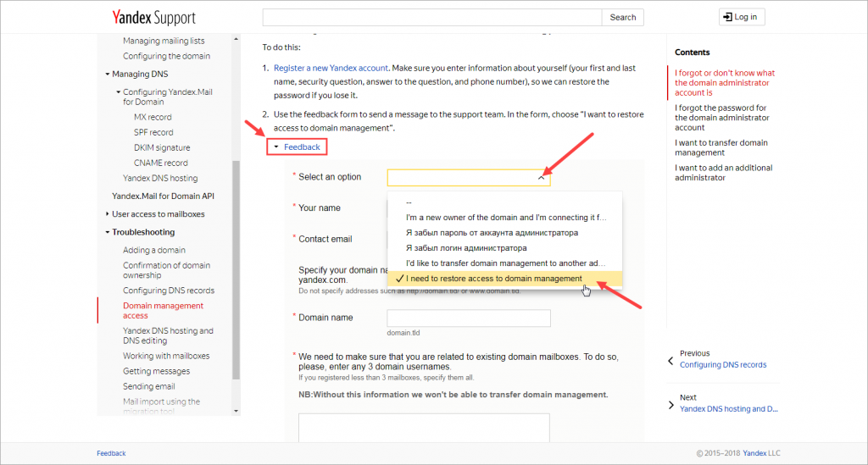Open Getting messages page

coord(156,371)
